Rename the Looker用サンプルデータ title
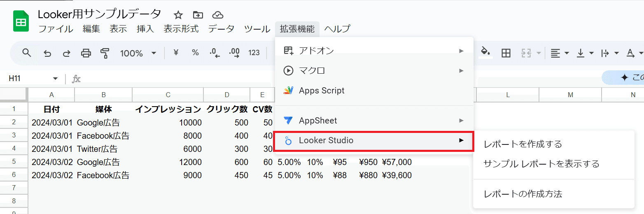The height and width of the screenshot is (214, 644). click(100, 14)
